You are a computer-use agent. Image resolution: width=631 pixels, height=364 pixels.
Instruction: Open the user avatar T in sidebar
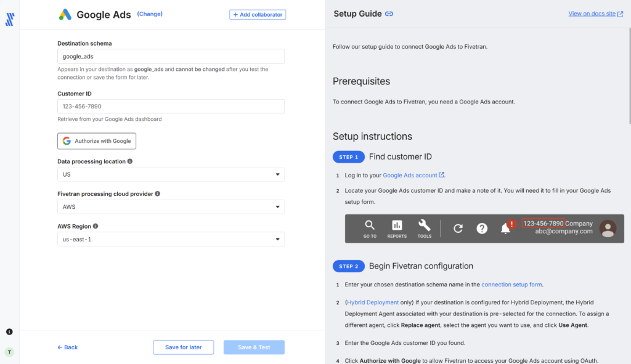(x=9, y=352)
